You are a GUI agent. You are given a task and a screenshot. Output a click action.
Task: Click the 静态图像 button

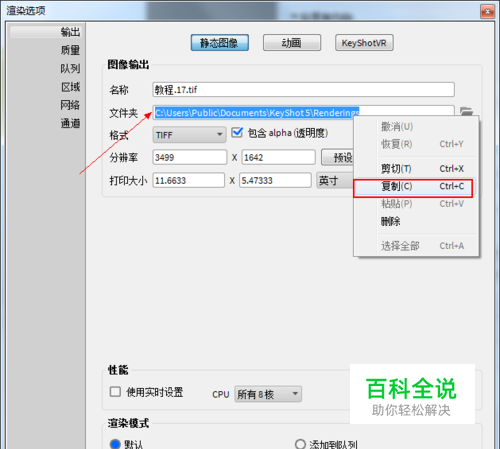[220, 43]
